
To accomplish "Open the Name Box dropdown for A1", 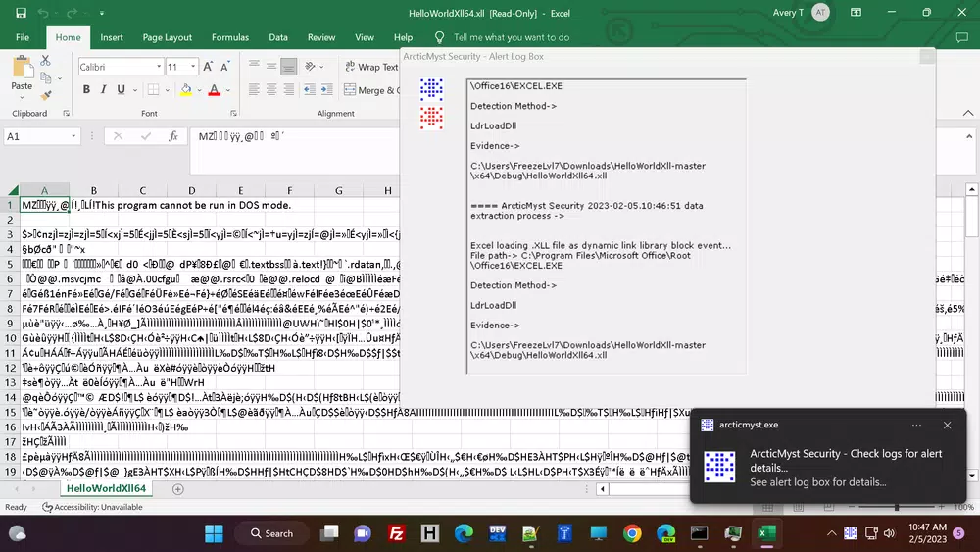I will tap(73, 136).
